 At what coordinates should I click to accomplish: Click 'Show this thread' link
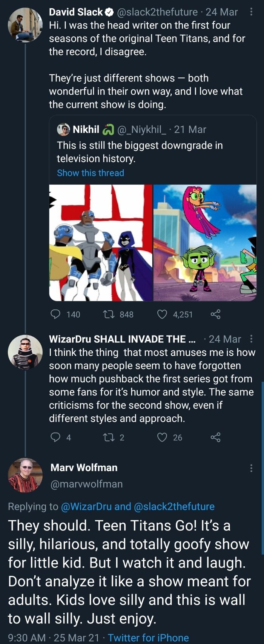coord(91,173)
